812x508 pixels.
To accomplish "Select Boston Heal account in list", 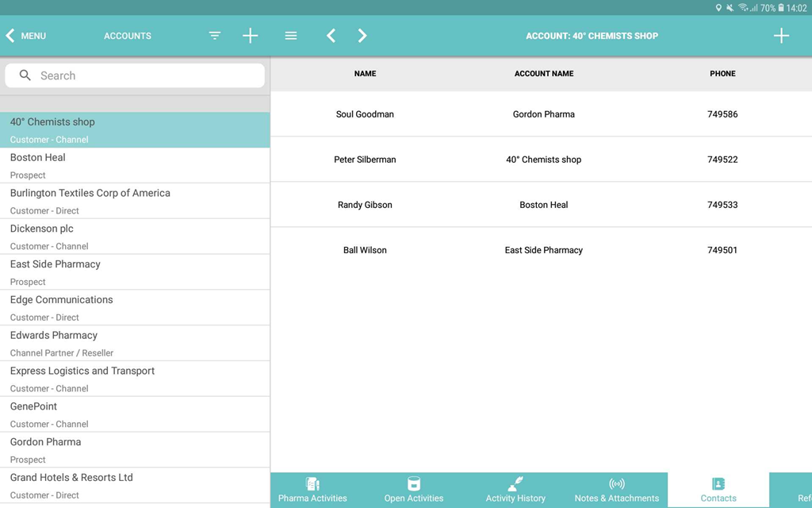I will tap(135, 165).
